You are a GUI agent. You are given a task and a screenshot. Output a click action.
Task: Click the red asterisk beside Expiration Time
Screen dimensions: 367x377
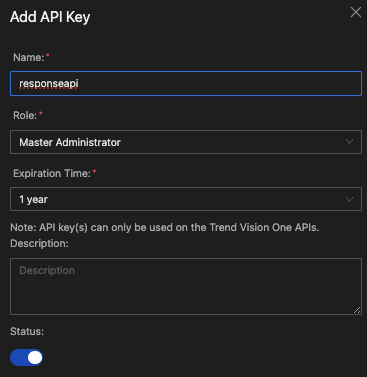pos(94,171)
